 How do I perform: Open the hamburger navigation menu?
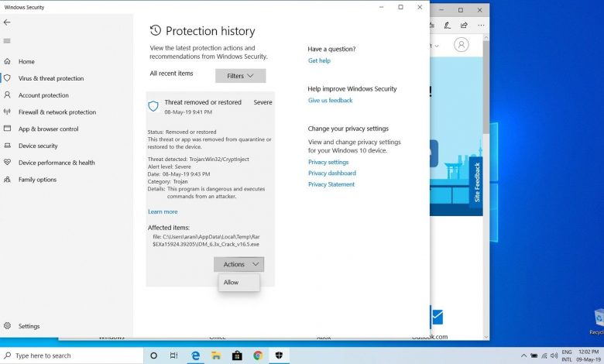[7, 41]
